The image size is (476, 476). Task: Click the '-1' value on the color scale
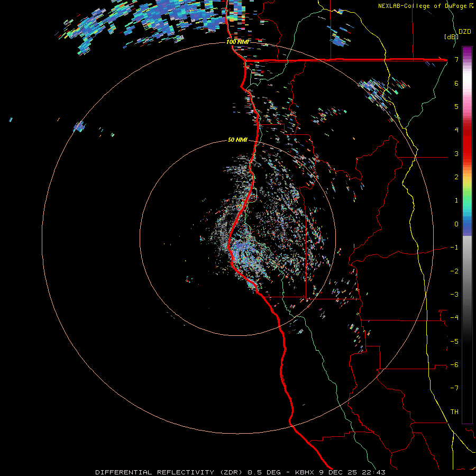click(454, 248)
